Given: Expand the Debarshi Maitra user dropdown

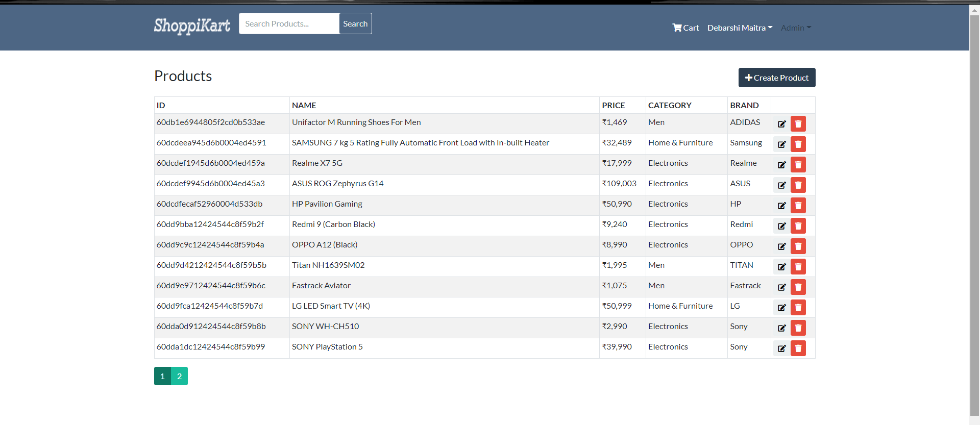Looking at the screenshot, I should (x=740, y=28).
